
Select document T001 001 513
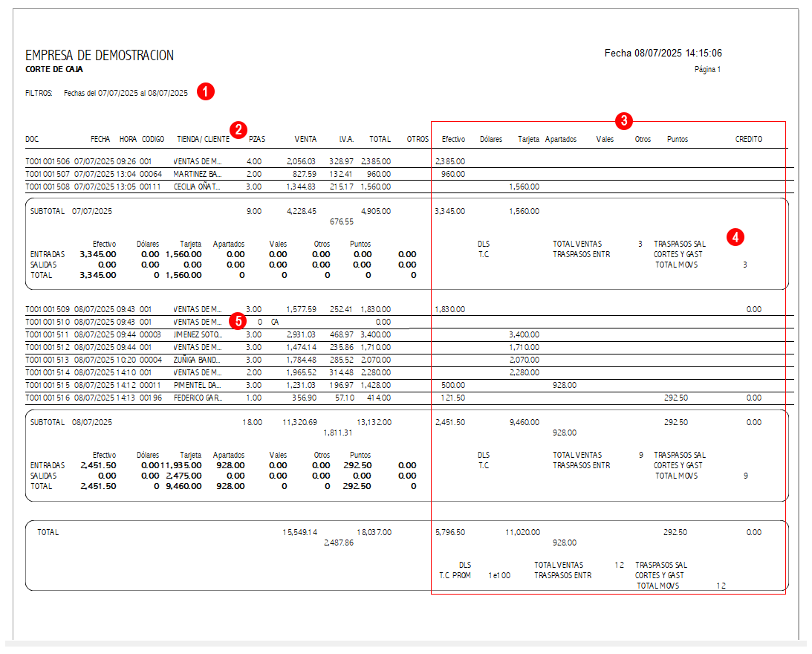[x=48, y=360]
